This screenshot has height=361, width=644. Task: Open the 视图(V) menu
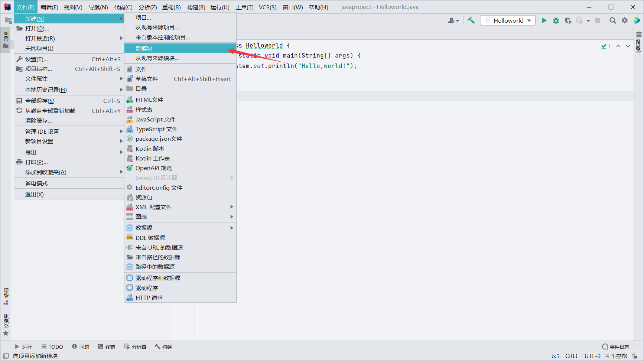[x=73, y=7]
